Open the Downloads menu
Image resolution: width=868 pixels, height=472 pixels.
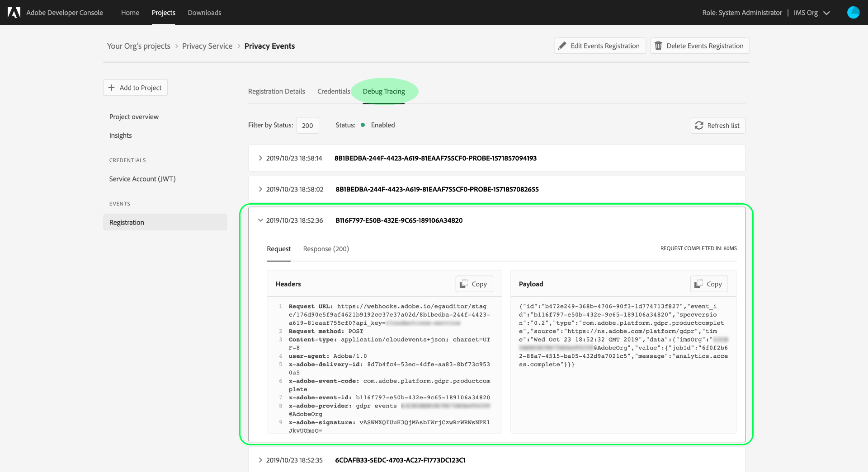coord(204,13)
